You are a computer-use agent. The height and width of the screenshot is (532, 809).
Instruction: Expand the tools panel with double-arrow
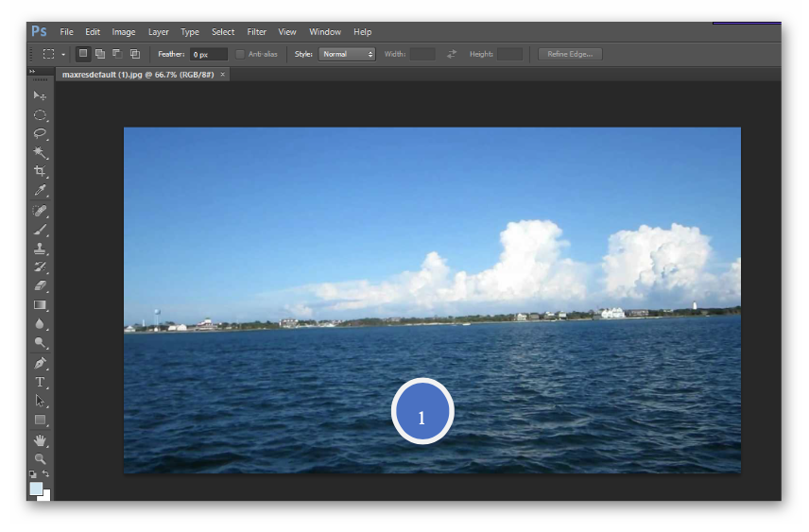pos(31,72)
